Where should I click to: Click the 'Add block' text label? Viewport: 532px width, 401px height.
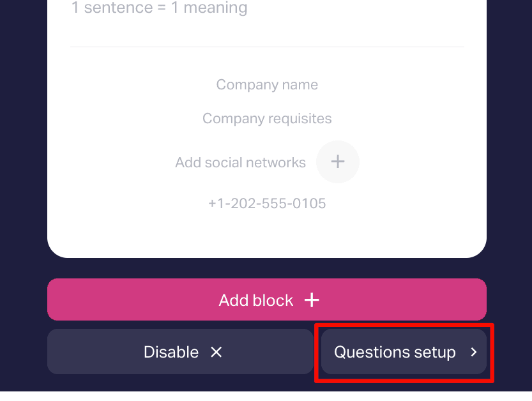256,300
